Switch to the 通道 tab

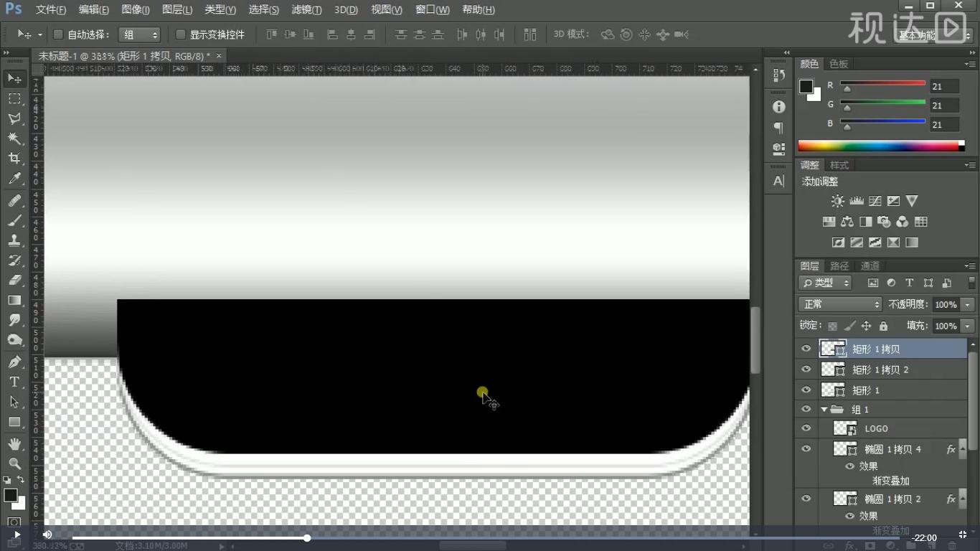click(x=870, y=266)
